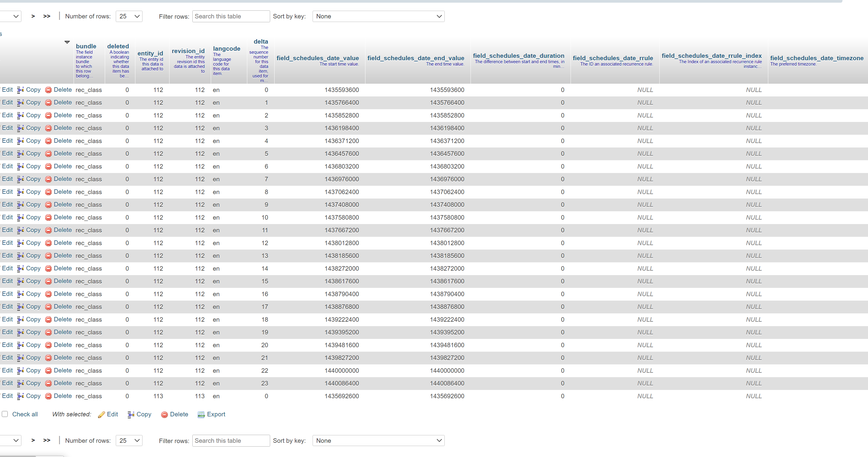Jump to last page with bottom >> button
This screenshot has height=457, width=868.
point(47,440)
